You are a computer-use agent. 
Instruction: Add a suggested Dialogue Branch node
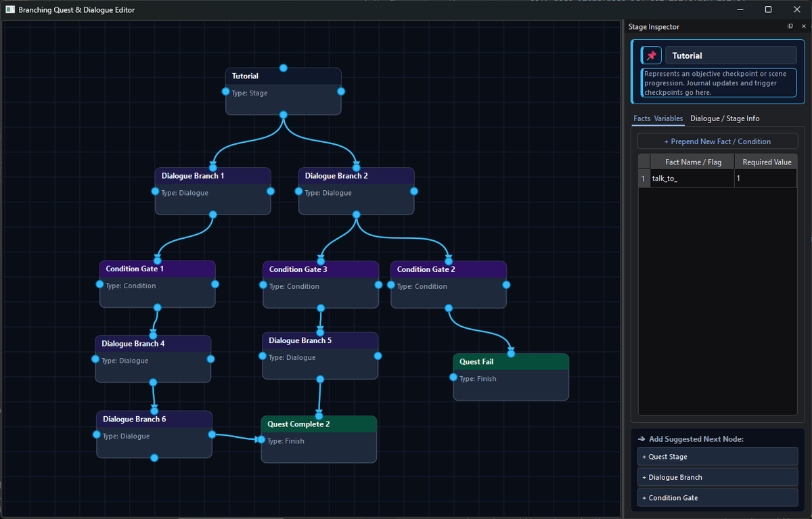[717, 477]
